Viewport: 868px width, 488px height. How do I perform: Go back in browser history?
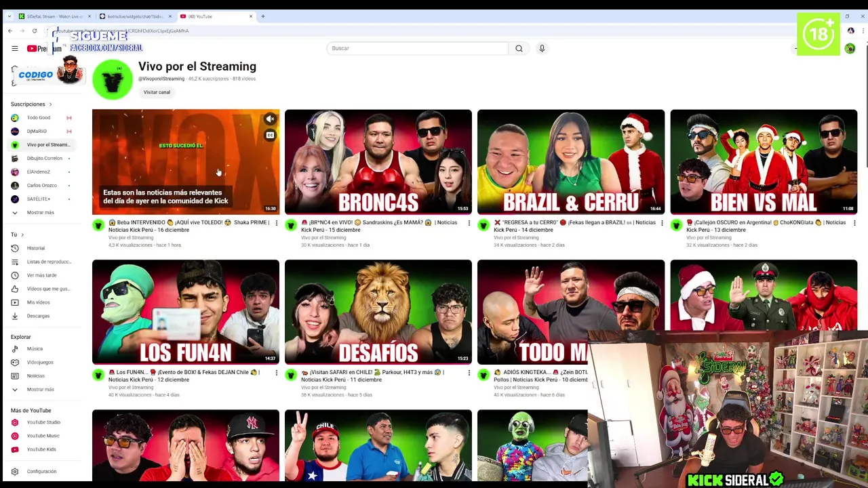[10, 30]
